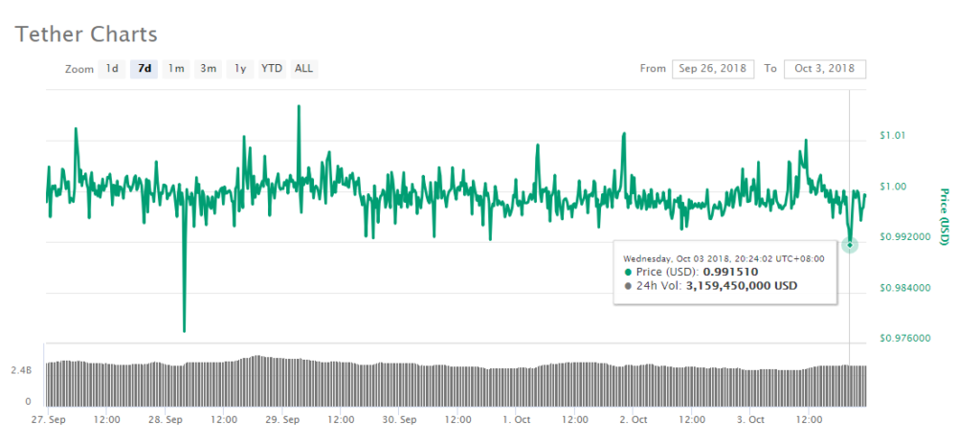Click the $1.01 price axis label
The height and width of the screenshot is (442, 980).
[893, 135]
